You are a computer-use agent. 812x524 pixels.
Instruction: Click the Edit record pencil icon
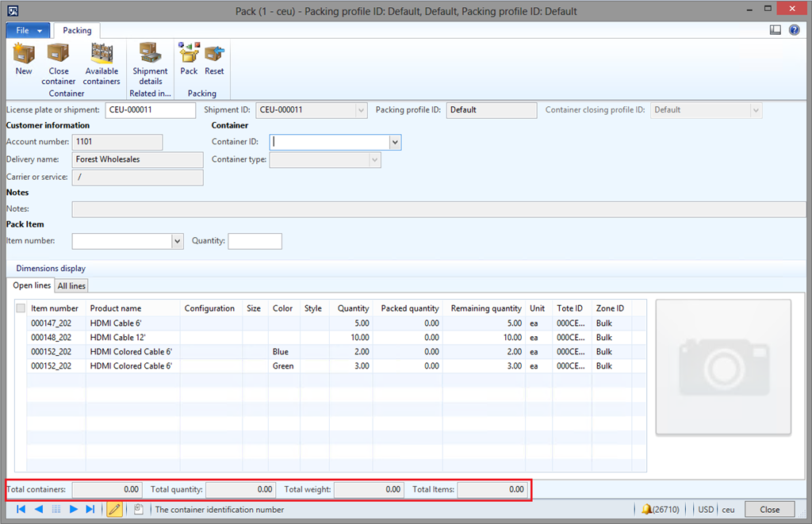(x=114, y=509)
